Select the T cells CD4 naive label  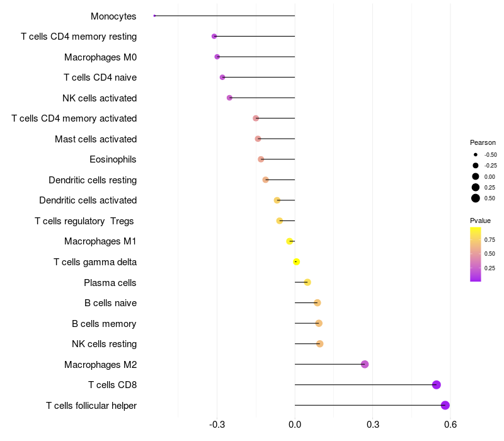click(100, 77)
